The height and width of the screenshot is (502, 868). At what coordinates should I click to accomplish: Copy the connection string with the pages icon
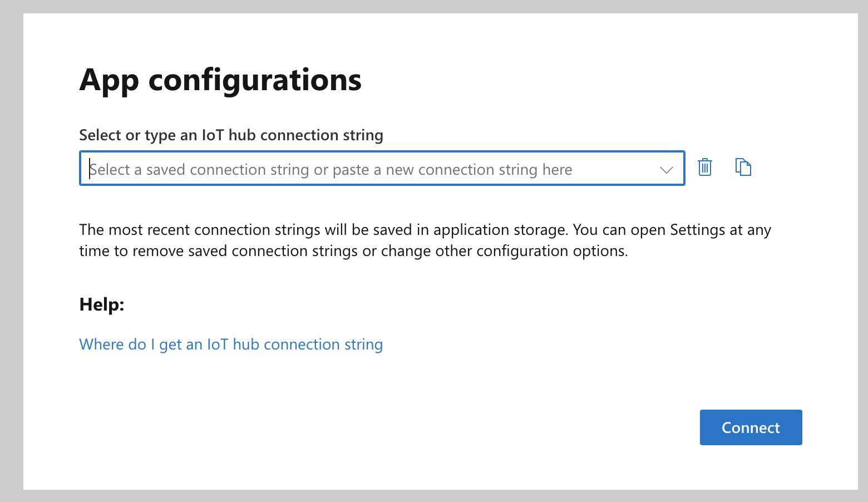tap(743, 167)
